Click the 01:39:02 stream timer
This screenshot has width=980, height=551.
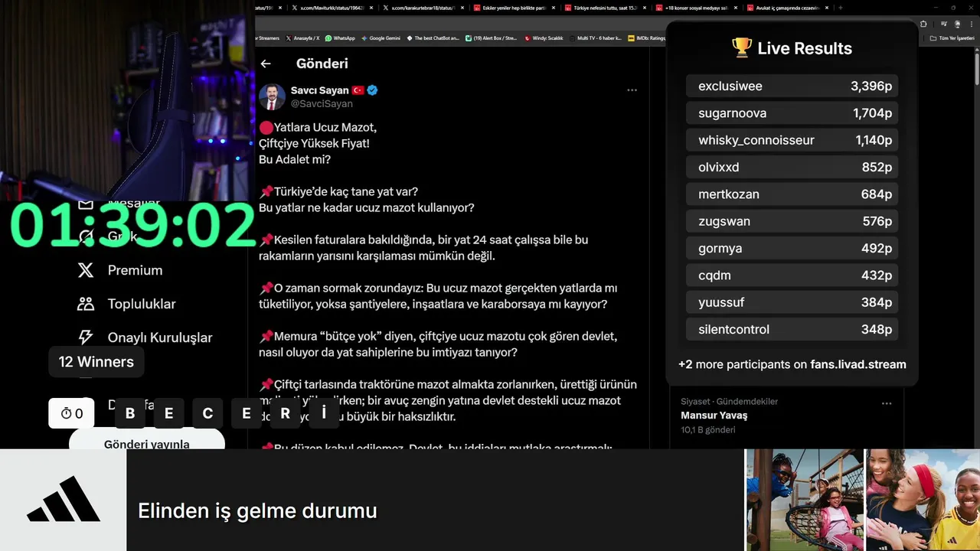(132, 226)
